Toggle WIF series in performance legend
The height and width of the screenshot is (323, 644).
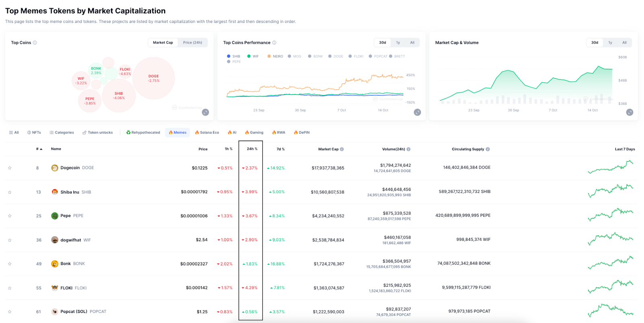click(x=253, y=56)
